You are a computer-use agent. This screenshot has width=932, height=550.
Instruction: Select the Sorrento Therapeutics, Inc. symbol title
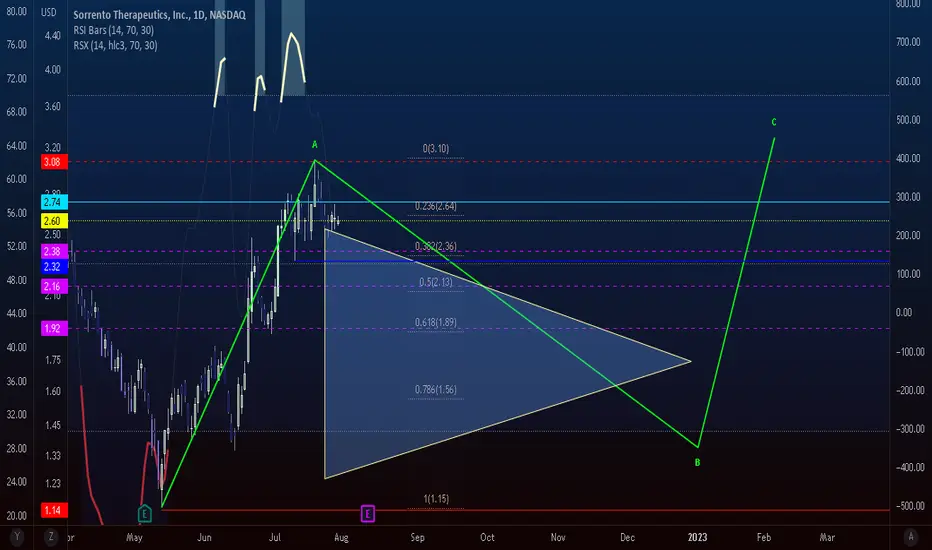tap(159, 15)
